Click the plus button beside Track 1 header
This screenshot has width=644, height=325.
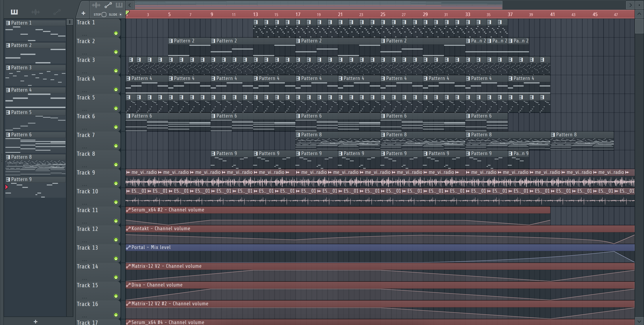[x=83, y=13]
